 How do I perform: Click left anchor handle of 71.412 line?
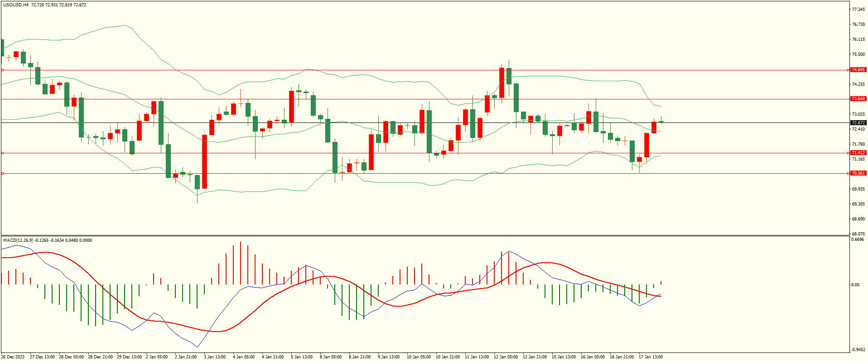[2, 153]
